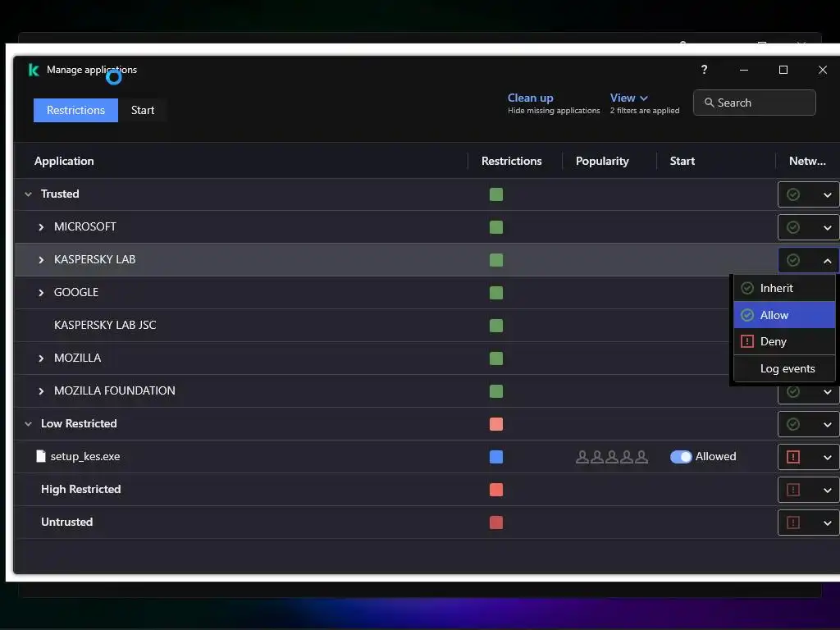Click the dark red swatch for Untrusted
This screenshot has height=630, width=840.
[496, 523]
